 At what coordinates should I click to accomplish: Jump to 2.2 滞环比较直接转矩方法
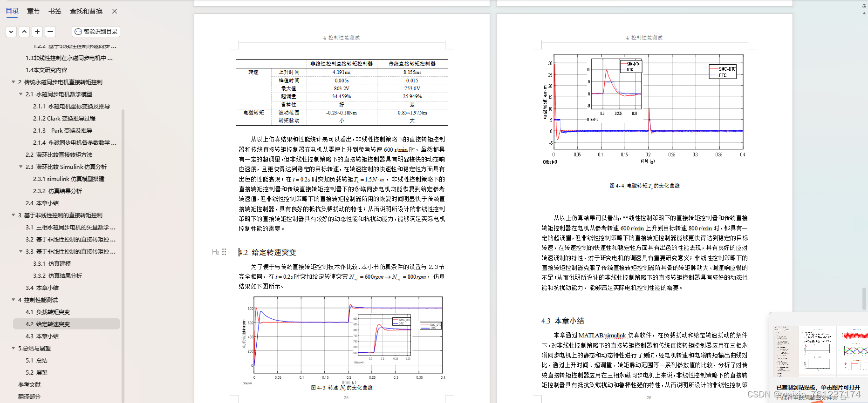point(59,154)
